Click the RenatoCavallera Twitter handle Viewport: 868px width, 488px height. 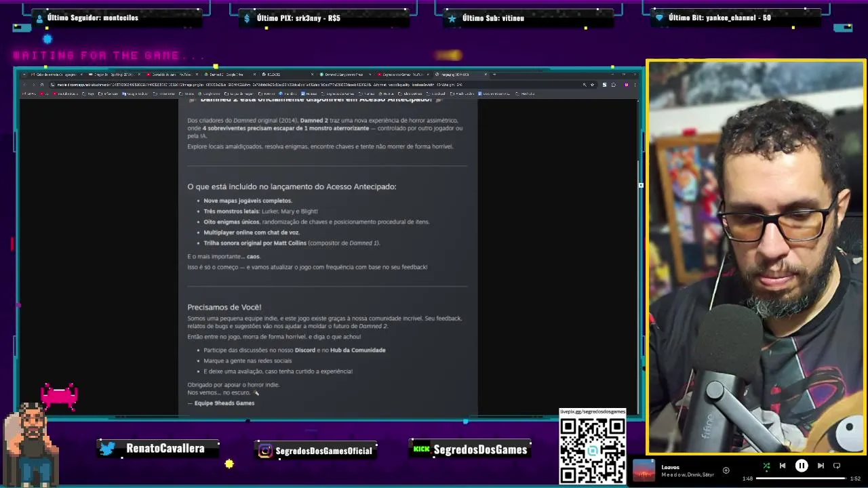pyautogui.click(x=165, y=449)
